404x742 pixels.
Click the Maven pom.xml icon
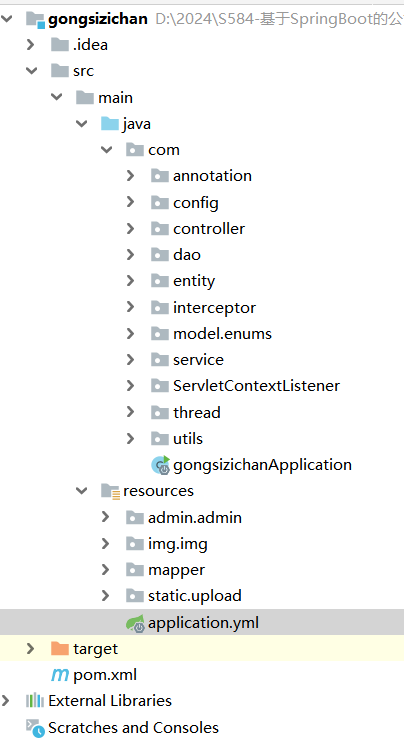60,675
